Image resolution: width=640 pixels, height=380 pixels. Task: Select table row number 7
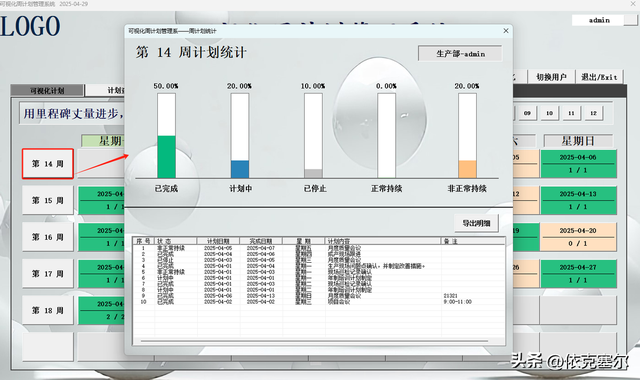point(319,284)
